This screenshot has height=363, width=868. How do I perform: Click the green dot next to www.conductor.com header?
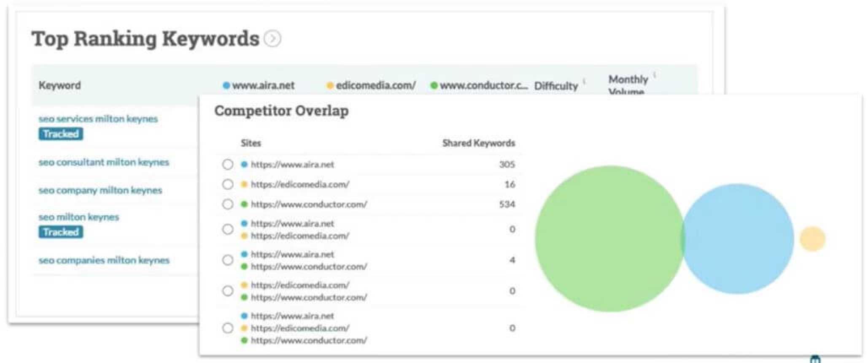click(x=434, y=86)
